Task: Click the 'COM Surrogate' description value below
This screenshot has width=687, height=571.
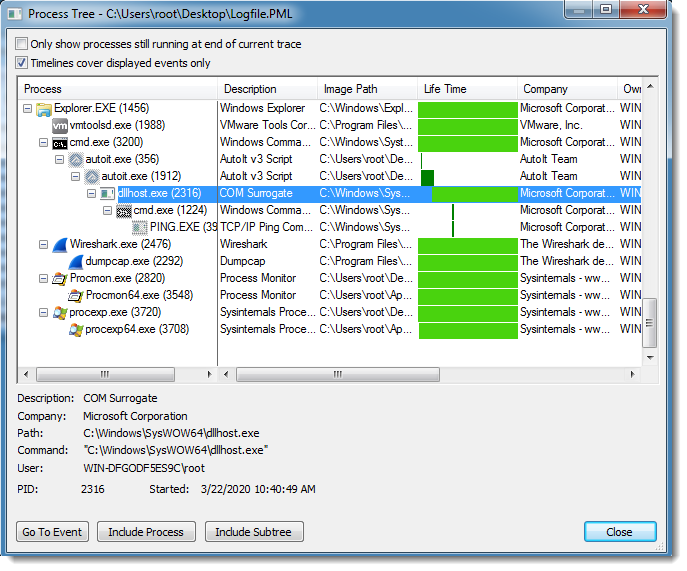Action: 120,399
